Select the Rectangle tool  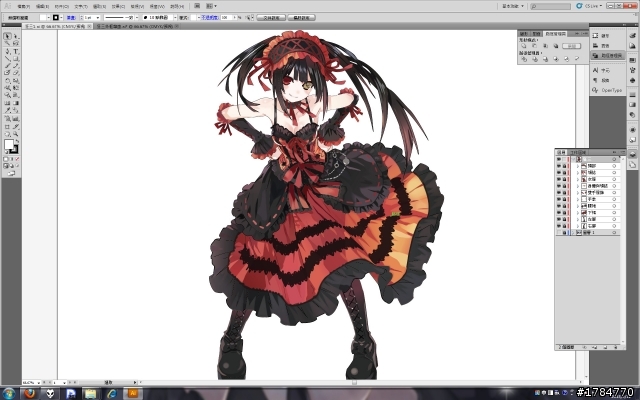click(x=16, y=59)
